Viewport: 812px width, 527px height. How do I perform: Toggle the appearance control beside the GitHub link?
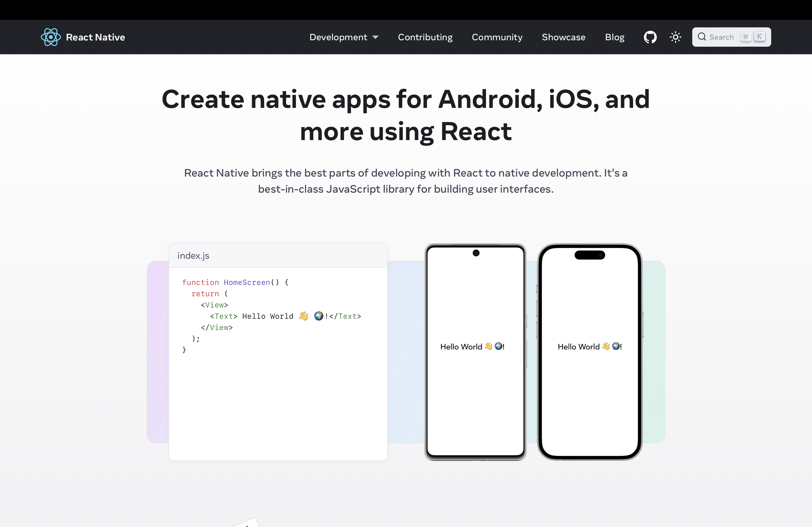[676, 37]
